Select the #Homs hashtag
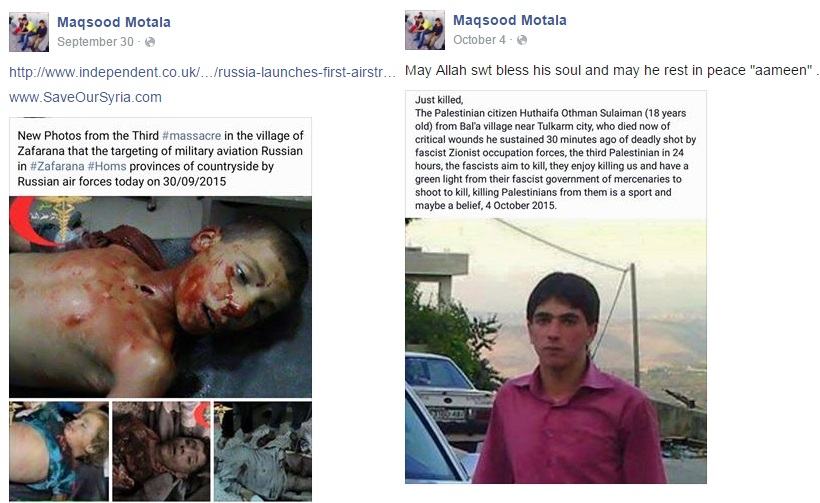This screenshot has width=820, height=503. [x=107, y=166]
